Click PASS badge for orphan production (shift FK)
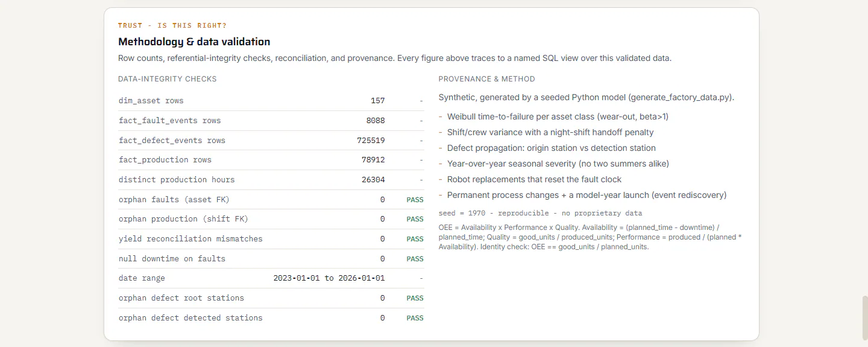The height and width of the screenshot is (347, 868). 415,219
